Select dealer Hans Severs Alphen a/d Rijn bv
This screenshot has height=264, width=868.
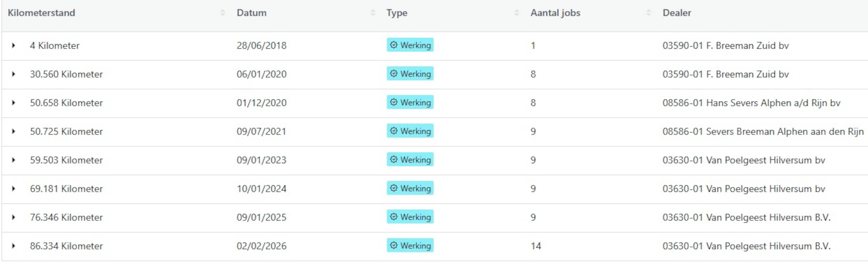751,103
